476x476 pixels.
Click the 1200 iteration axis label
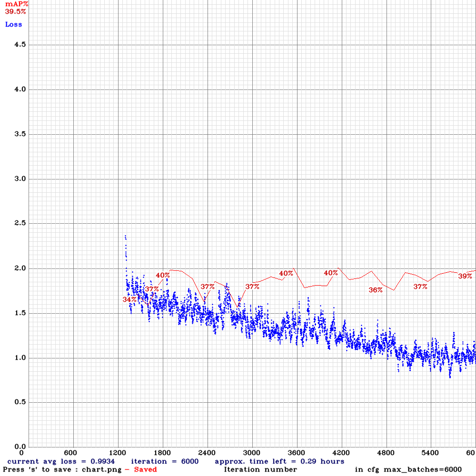point(118,453)
